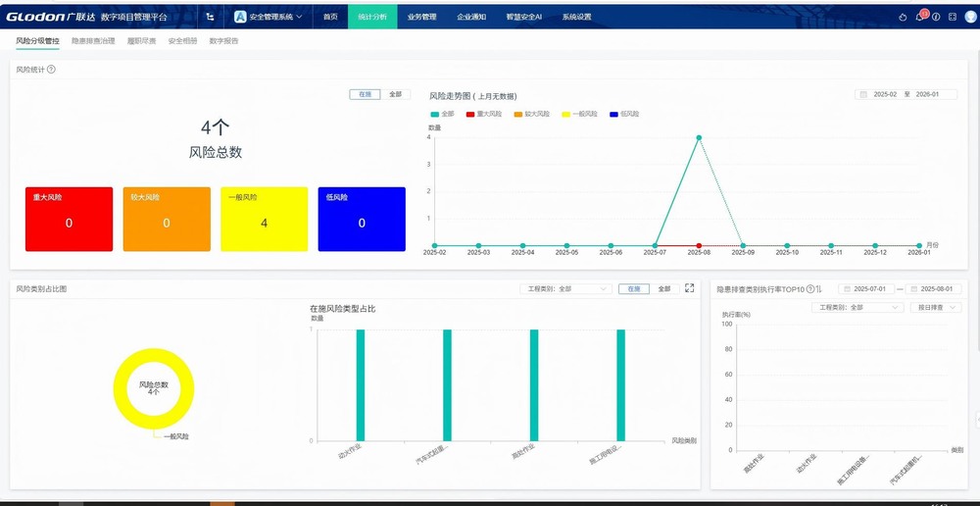The image size is (980, 506).
Task: Click the sort icon beside 隐患排查类别执行率TOP10
Action: [x=818, y=289]
